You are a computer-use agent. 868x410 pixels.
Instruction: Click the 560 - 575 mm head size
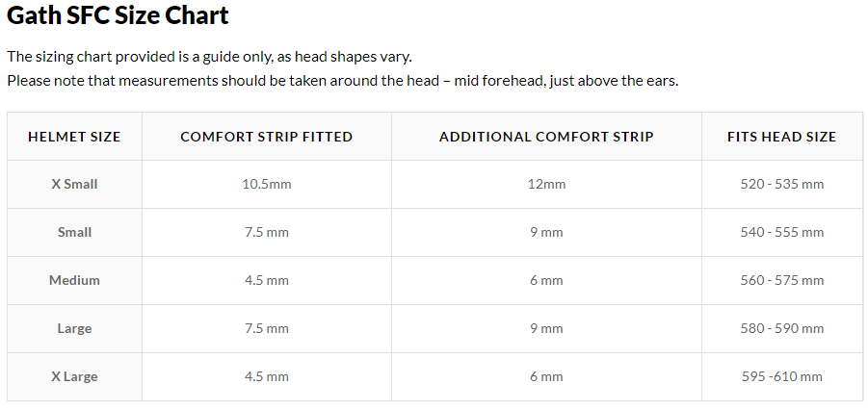(781, 280)
